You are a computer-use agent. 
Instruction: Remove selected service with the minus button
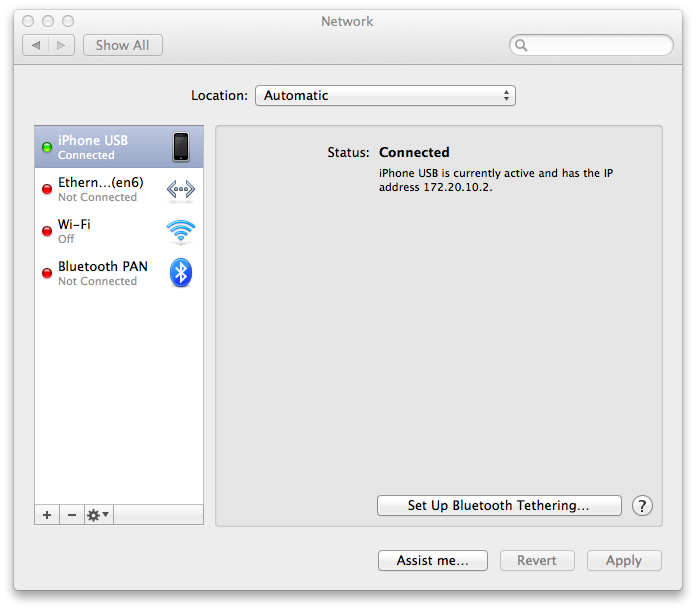tap(72, 515)
